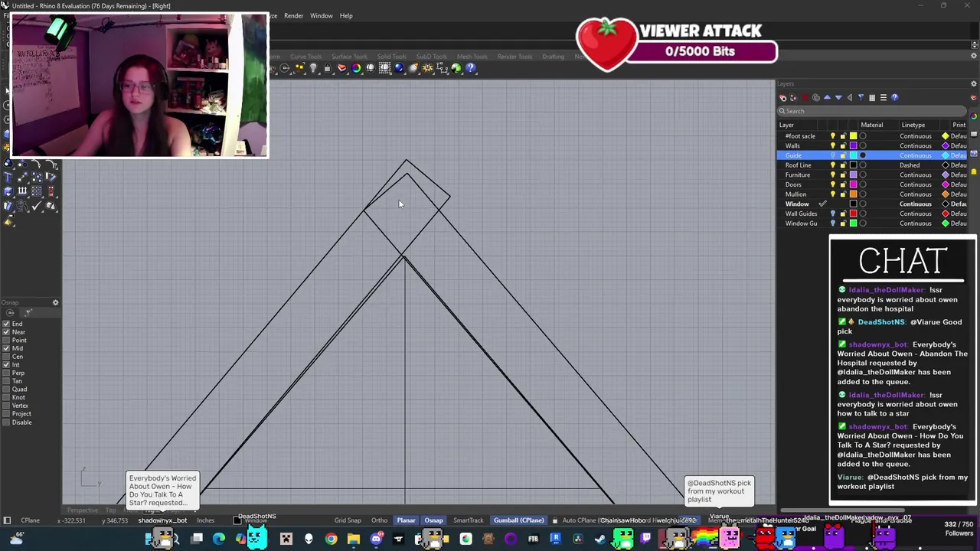Open Layers panel gear settings
Screen dimensions: 980x551
[x=974, y=83]
